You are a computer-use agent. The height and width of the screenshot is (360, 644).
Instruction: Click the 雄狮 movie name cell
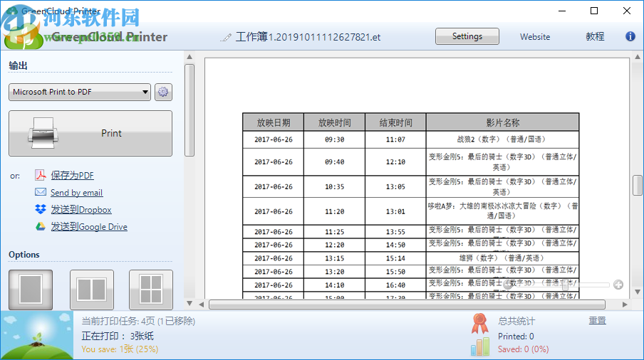click(503, 258)
